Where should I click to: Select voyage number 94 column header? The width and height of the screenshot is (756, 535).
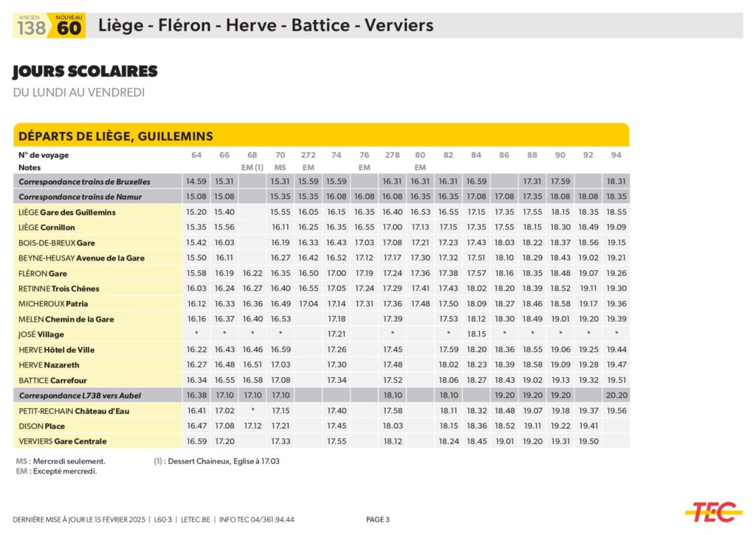click(x=616, y=155)
